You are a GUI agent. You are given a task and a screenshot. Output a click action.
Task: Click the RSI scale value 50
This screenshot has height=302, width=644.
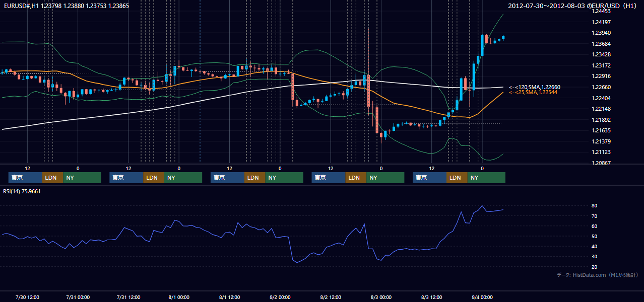coord(595,236)
